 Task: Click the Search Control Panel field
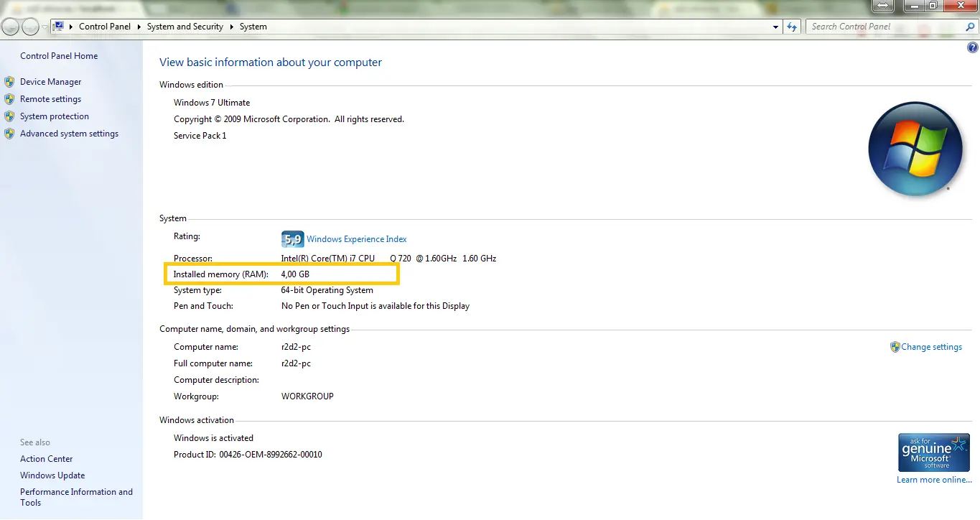(x=885, y=27)
